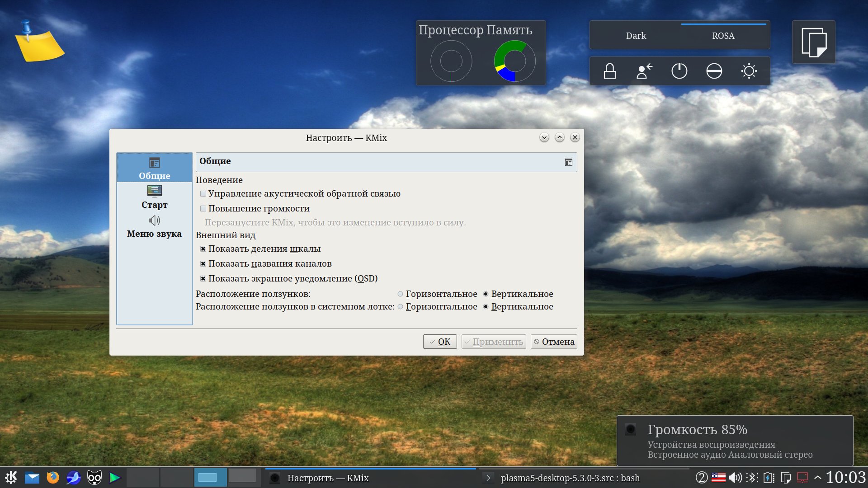Toggle "Показать экранное уведомление (OSD)" checkbox
The width and height of the screenshot is (868, 488).
click(203, 279)
